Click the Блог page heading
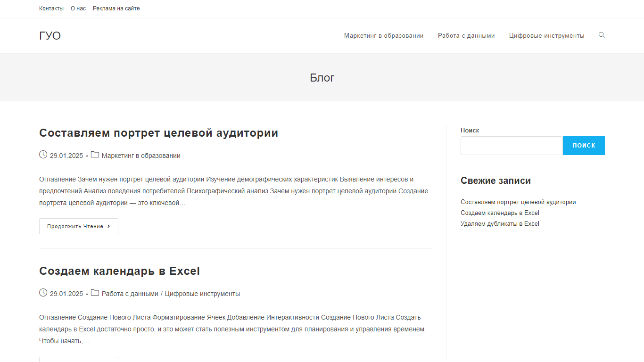The image size is (644, 362). tap(322, 78)
